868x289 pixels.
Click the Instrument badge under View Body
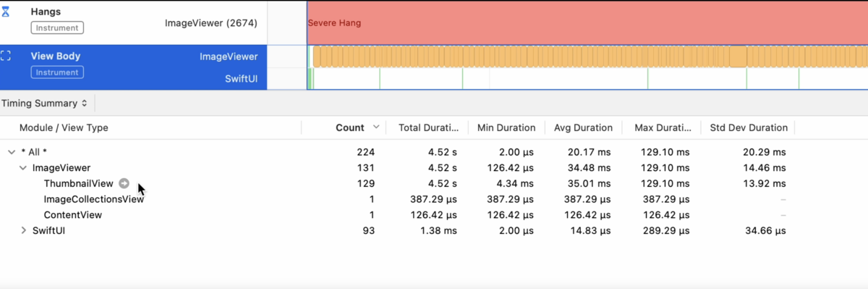point(57,72)
